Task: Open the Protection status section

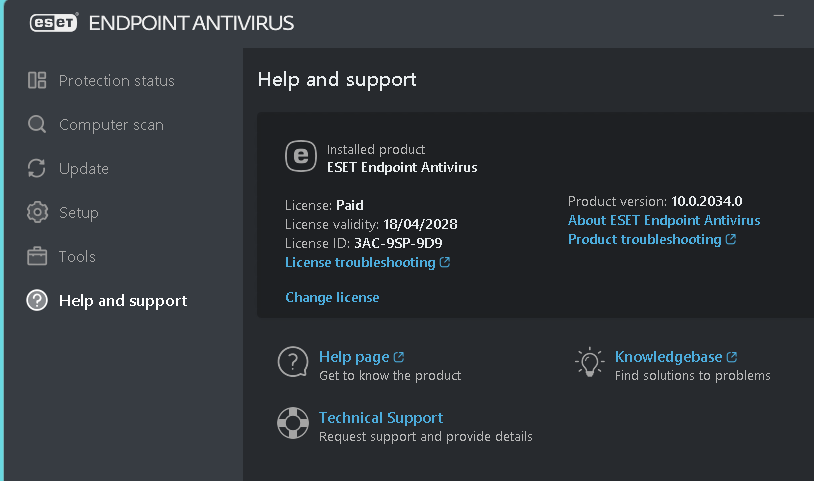Action: point(116,80)
